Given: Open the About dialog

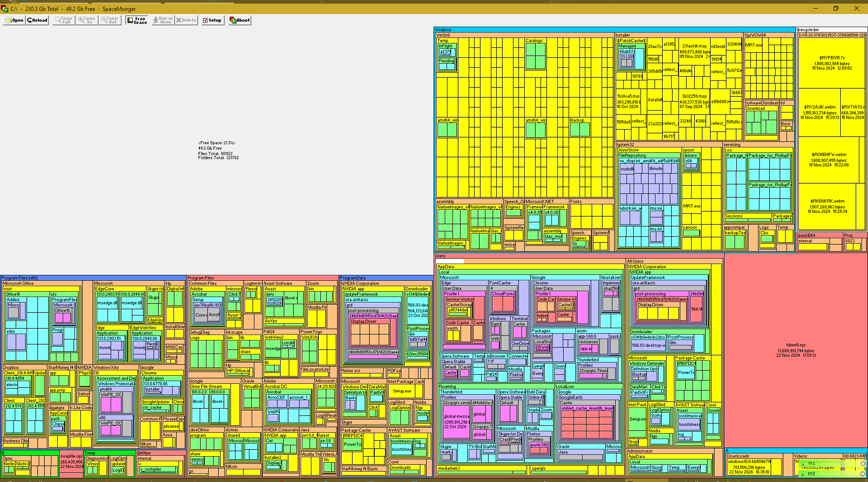Looking at the screenshot, I should (240, 20).
